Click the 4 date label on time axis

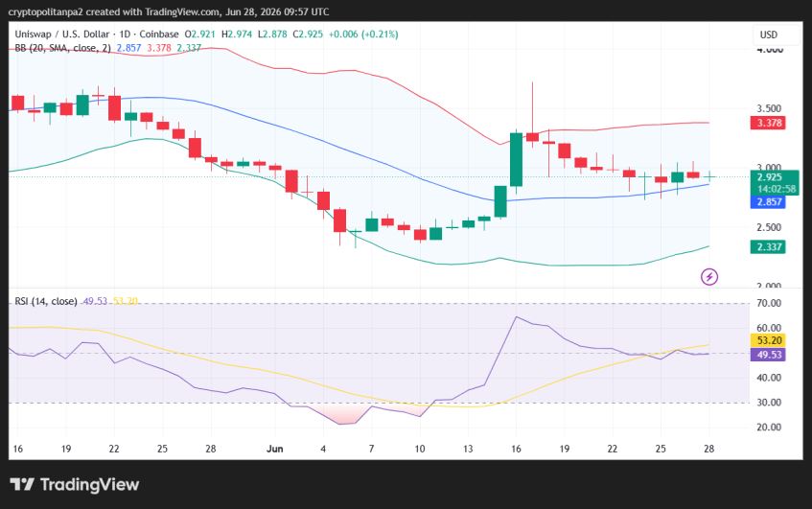[x=323, y=449]
